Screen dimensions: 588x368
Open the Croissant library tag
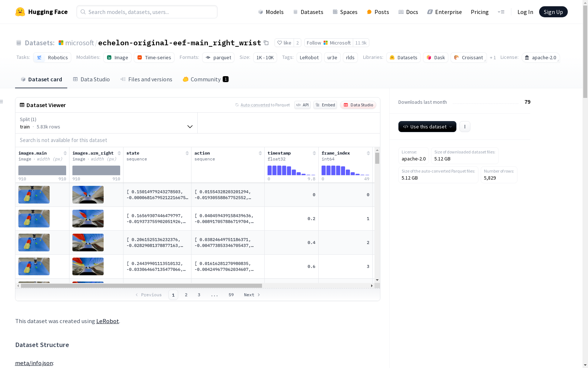click(469, 57)
